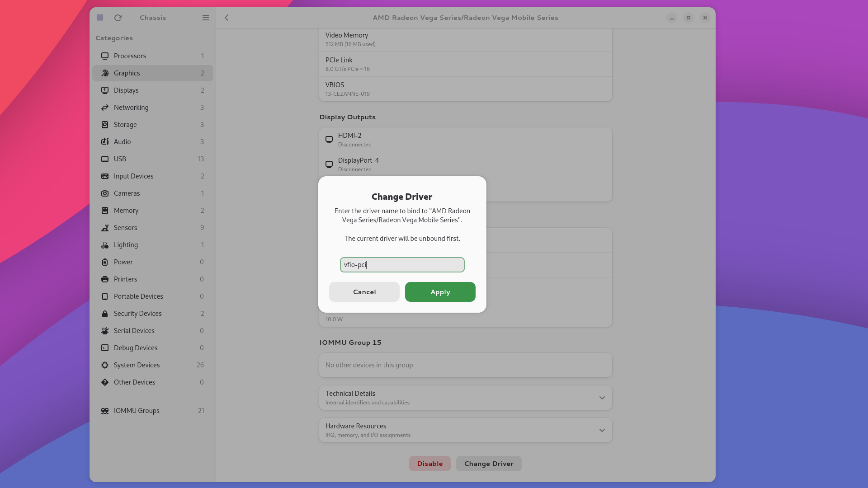Screen dimensions: 868x488
Task: Go back using the header arrow
Action: coord(226,18)
